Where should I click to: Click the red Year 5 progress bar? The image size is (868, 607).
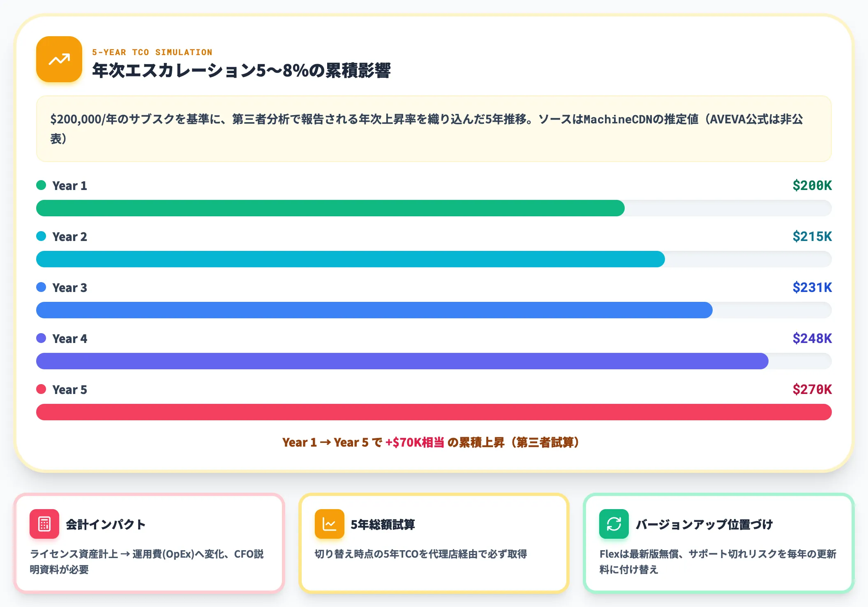coord(434,412)
